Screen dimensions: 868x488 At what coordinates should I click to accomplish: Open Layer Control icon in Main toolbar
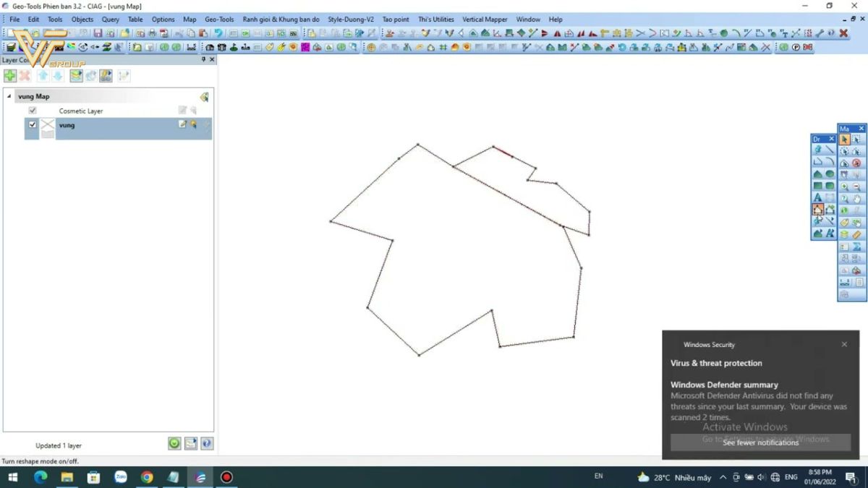[x=844, y=234]
